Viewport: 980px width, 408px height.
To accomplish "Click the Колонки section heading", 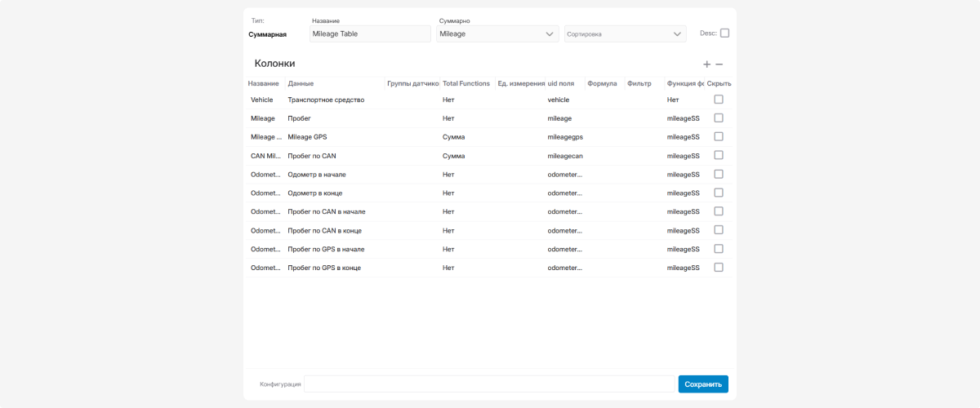I will pos(274,63).
